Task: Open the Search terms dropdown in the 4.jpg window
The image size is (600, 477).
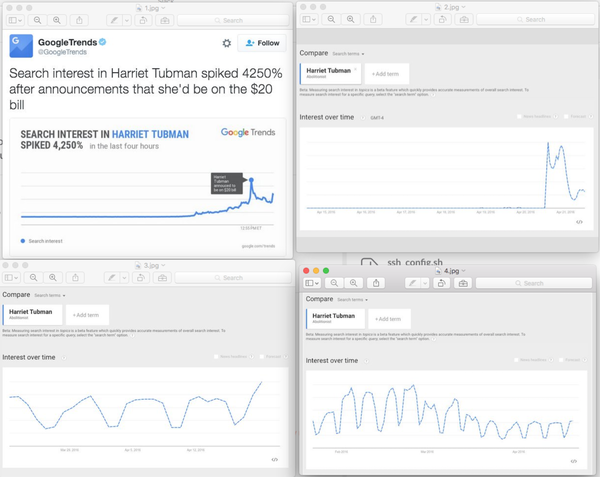Action: click(352, 300)
